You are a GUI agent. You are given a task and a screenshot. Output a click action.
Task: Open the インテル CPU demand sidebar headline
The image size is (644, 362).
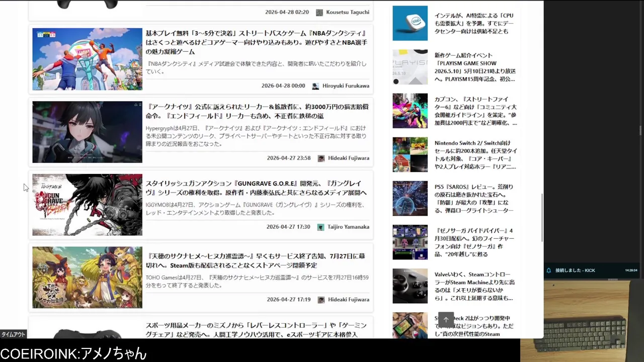point(474,23)
